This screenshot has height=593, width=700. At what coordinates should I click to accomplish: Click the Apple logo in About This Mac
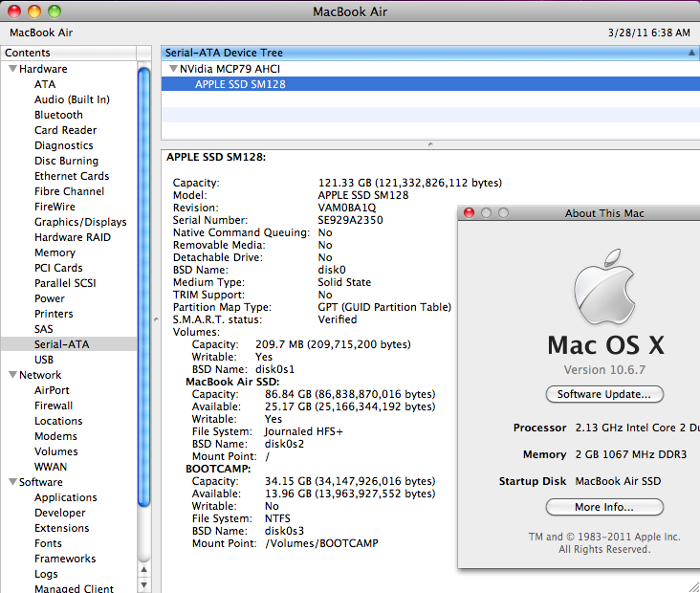604,287
